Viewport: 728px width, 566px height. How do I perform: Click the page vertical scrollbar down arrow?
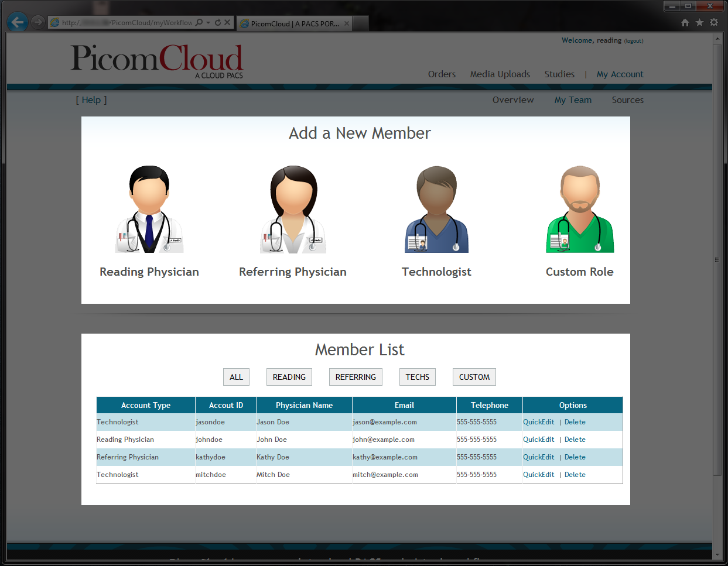tap(717, 554)
